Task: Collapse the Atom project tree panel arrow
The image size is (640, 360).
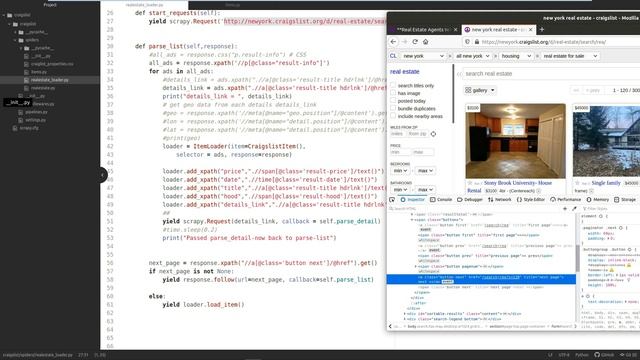Action: (102, 175)
